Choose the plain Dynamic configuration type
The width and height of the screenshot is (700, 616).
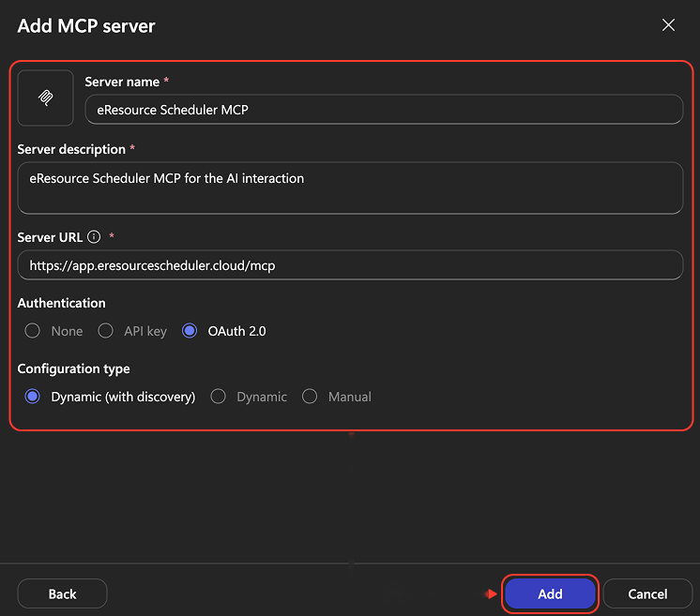pyautogui.click(x=218, y=397)
